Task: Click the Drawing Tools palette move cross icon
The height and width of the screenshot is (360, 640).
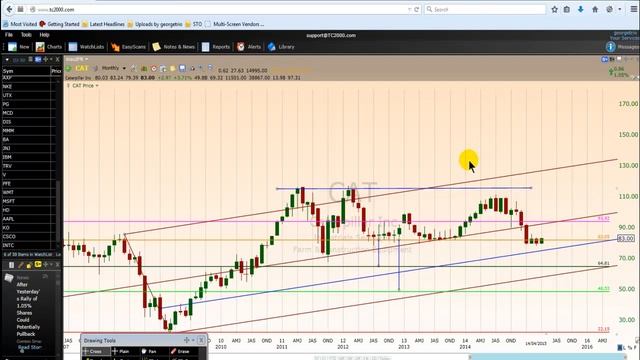Action: tap(187, 340)
